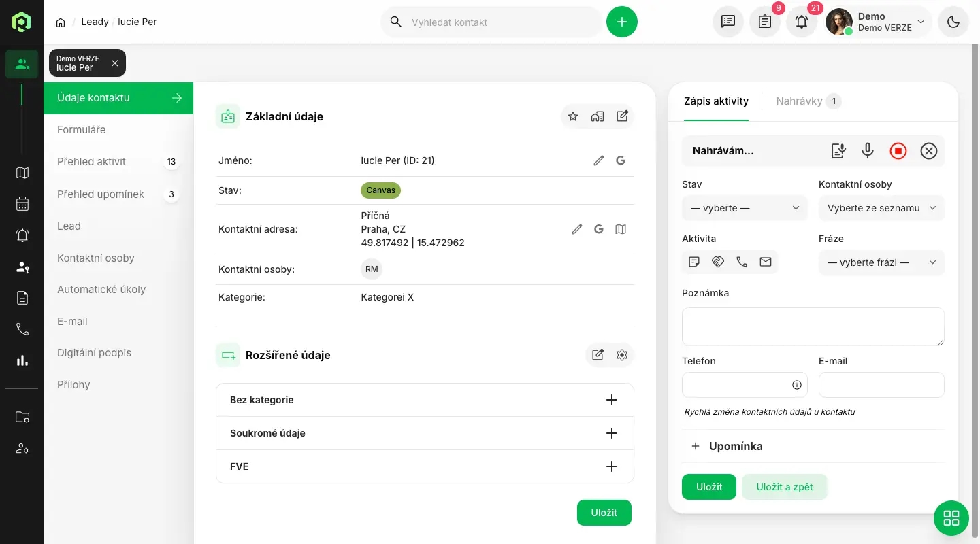Toggle dark mode with the moon icon
Screen dimensions: 980x544
point(953,22)
